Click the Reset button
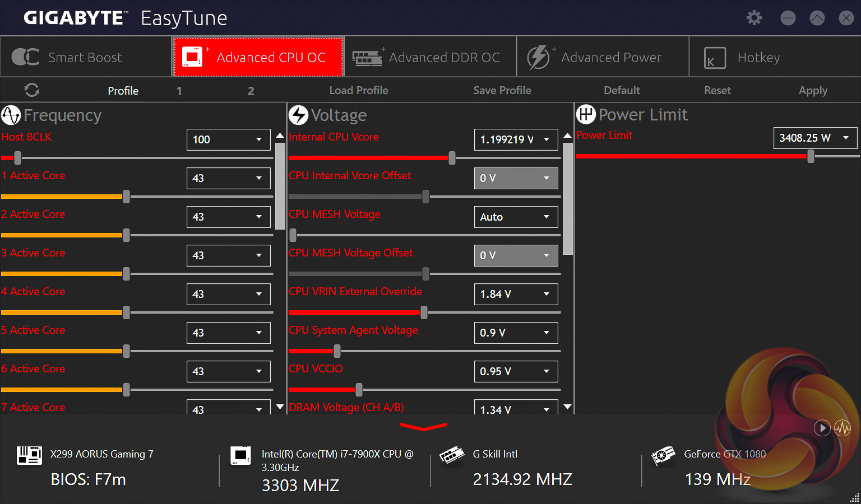861x504 pixels. [x=717, y=90]
